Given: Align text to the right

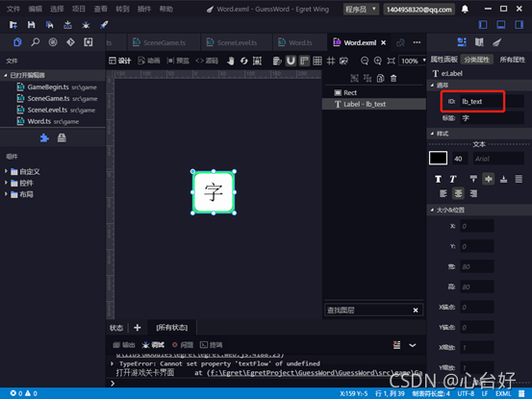Looking at the screenshot, I should click(x=473, y=193).
